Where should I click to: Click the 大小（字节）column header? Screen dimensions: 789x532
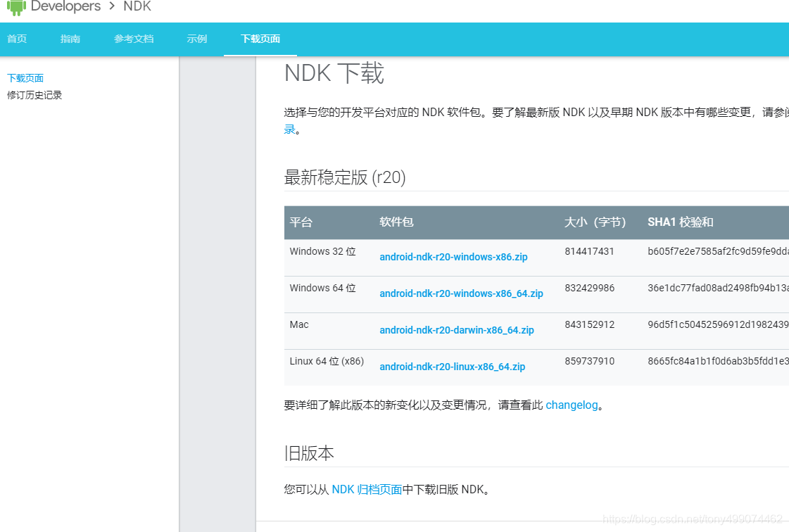(x=595, y=222)
